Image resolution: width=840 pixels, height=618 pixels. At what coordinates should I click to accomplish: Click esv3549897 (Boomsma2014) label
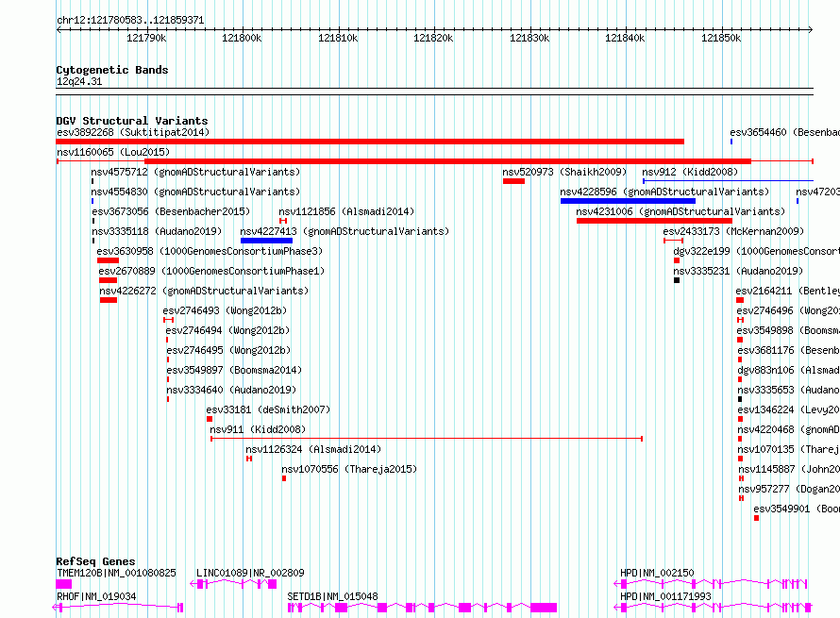(x=234, y=370)
